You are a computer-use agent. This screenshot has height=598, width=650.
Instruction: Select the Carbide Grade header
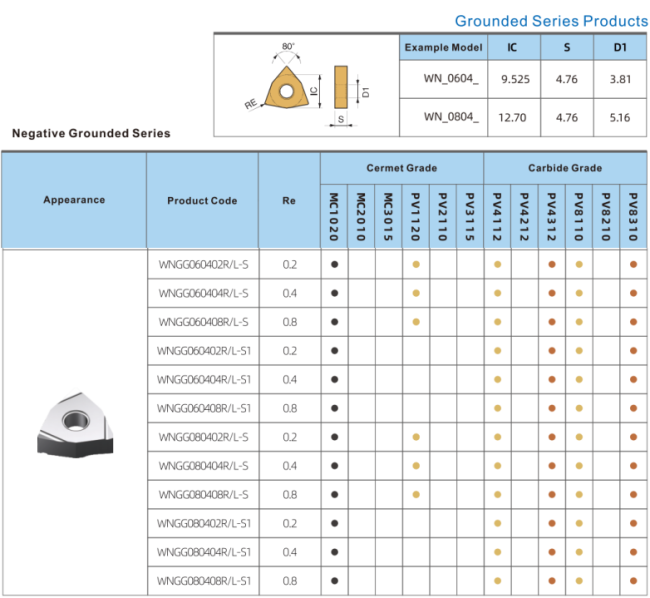[564, 168]
